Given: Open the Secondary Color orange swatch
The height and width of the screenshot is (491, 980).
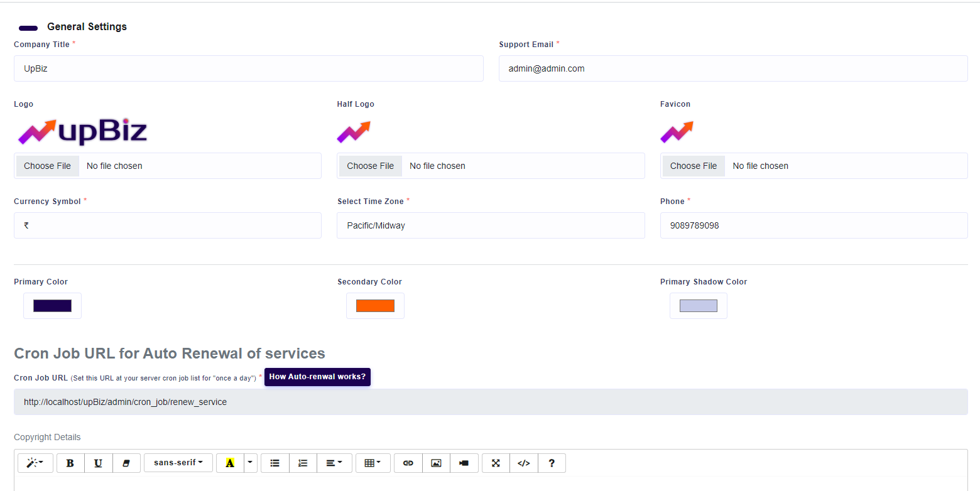Looking at the screenshot, I should click(375, 306).
